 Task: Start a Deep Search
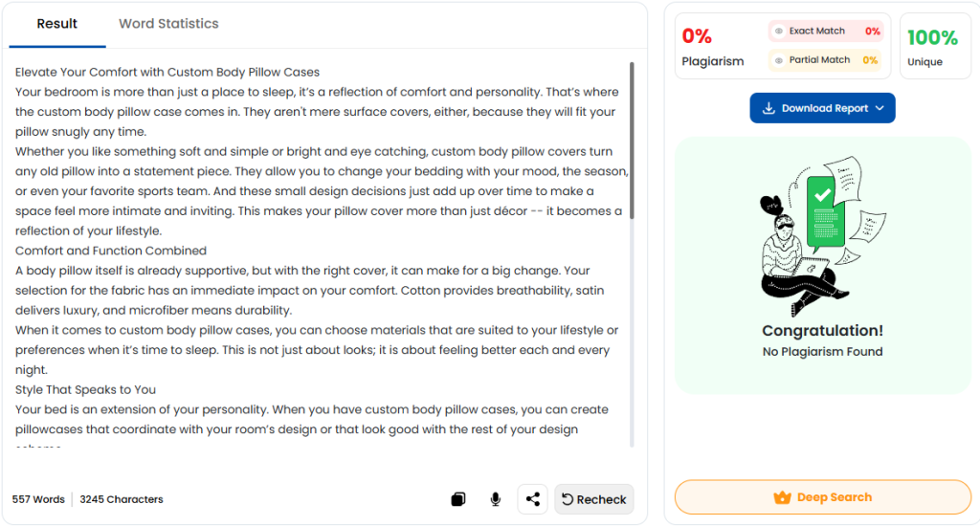pos(822,498)
